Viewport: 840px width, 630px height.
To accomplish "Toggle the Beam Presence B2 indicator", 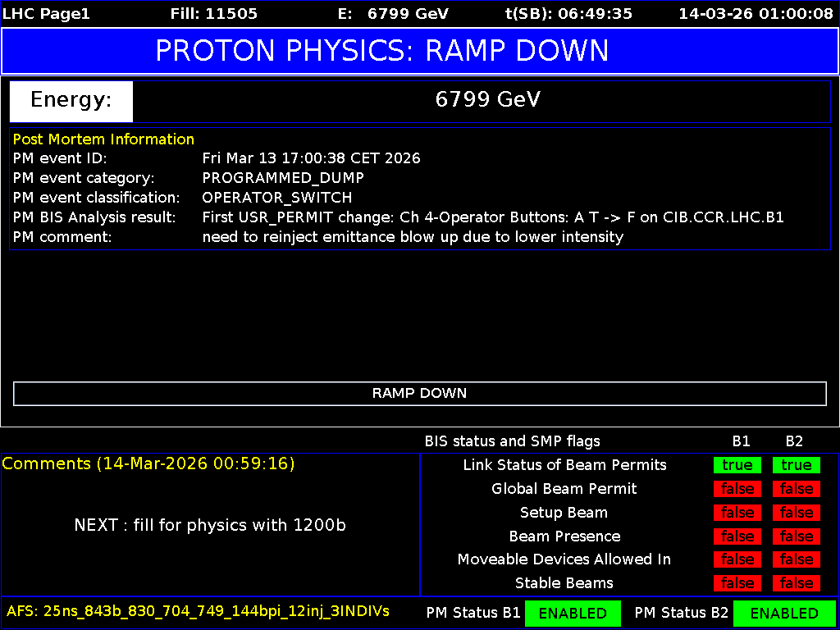I will tap(795, 536).
